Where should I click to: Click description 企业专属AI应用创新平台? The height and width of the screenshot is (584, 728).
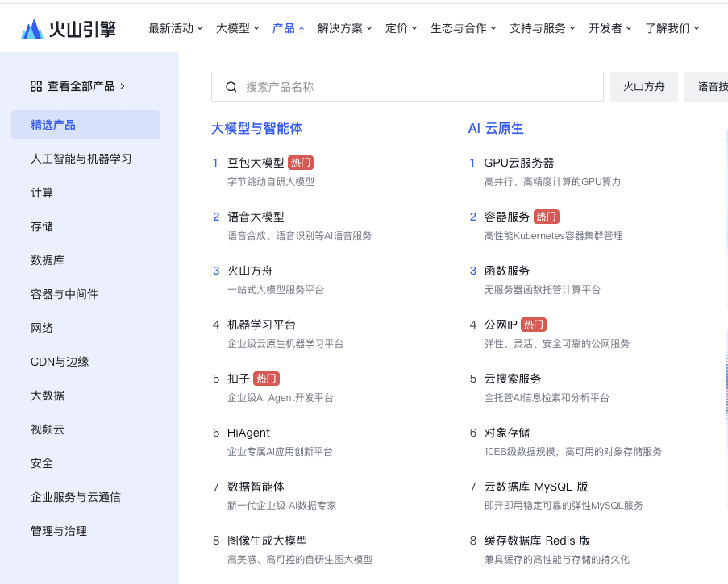tap(280, 452)
